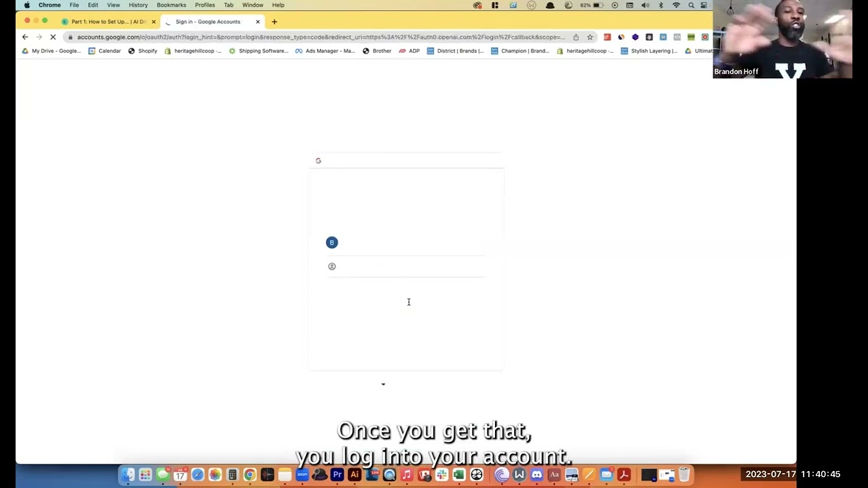This screenshot has height=488, width=868.
Task: Open the Wi-Fi menu bar icon
Action: [x=676, y=5]
